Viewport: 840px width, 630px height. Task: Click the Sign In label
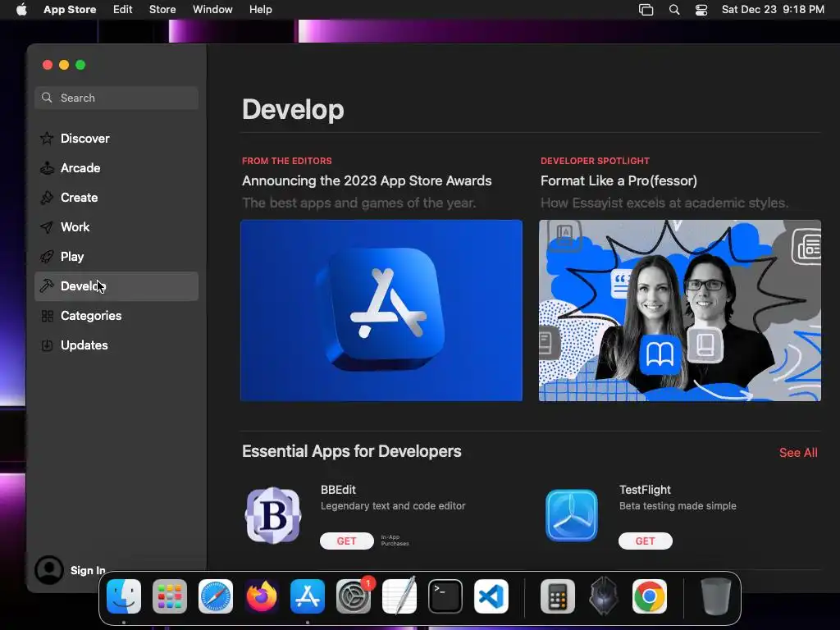tap(88, 571)
